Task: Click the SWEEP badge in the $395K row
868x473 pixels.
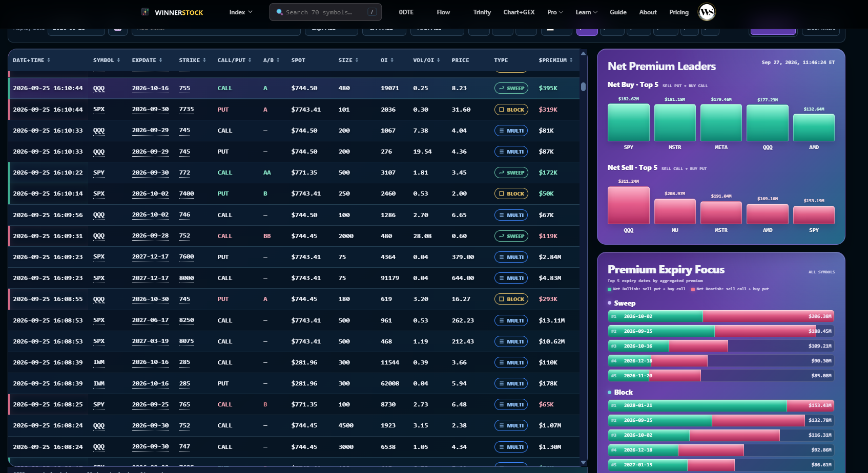Action: (x=511, y=88)
